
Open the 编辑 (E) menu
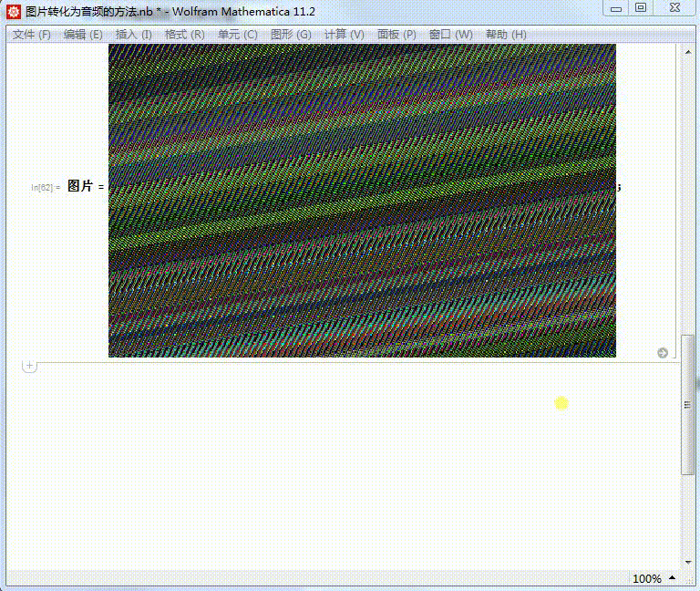[x=83, y=35]
